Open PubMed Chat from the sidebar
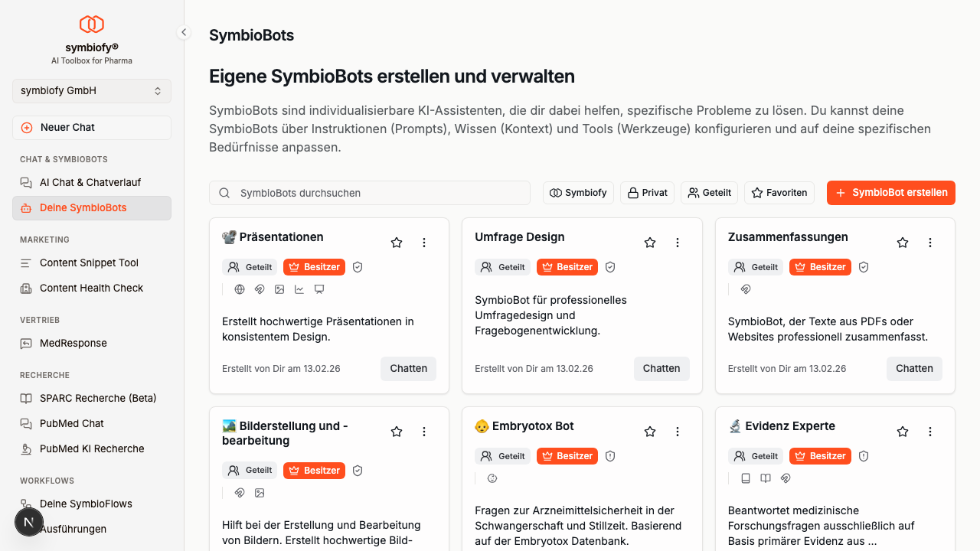Screen dimensions: 980x551 tap(70, 423)
